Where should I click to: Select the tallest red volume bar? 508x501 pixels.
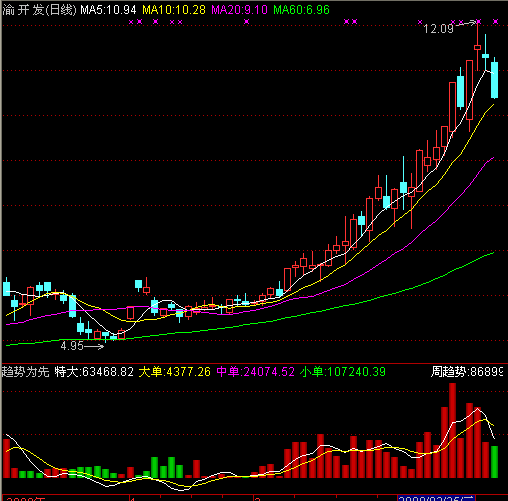click(x=452, y=430)
